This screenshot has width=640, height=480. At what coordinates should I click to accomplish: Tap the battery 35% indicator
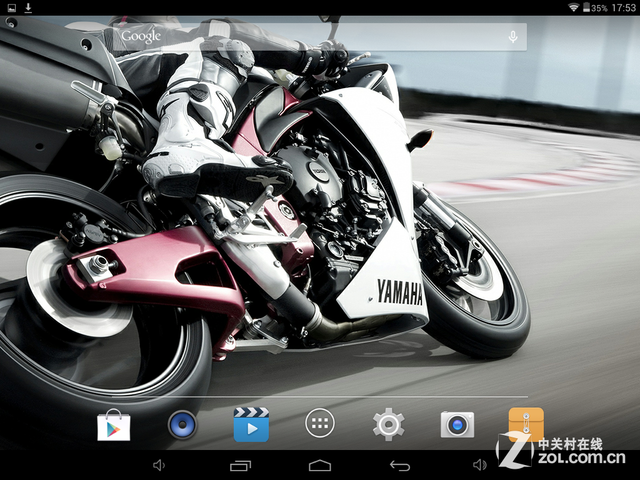595,8
